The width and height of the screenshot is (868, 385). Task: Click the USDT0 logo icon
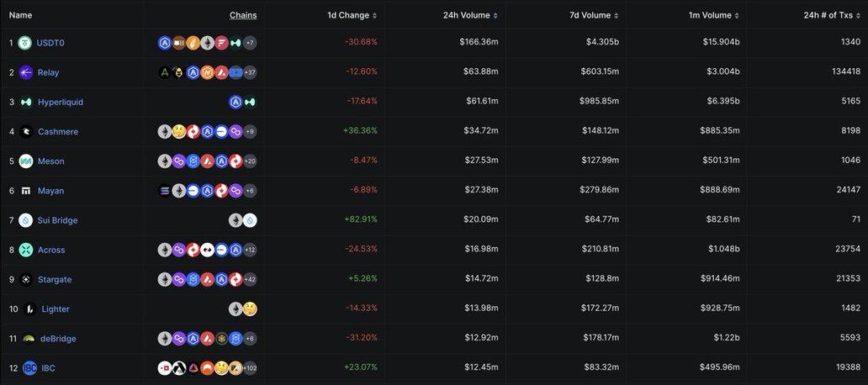pos(25,43)
